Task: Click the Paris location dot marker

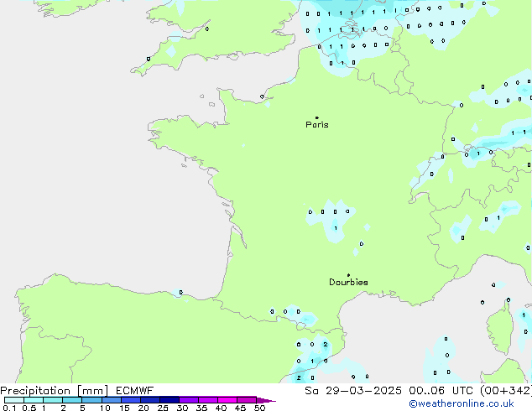Action: (317, 117)
